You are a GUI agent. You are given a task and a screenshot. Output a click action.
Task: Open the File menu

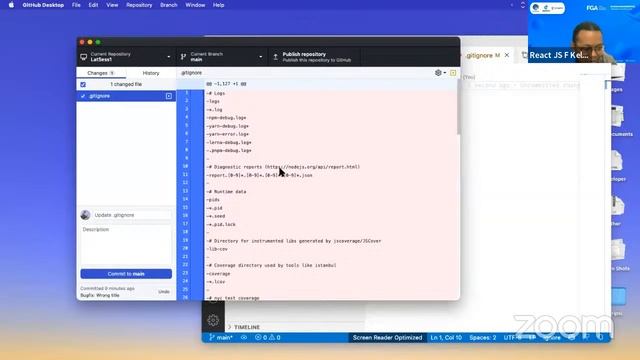point(76,5)
